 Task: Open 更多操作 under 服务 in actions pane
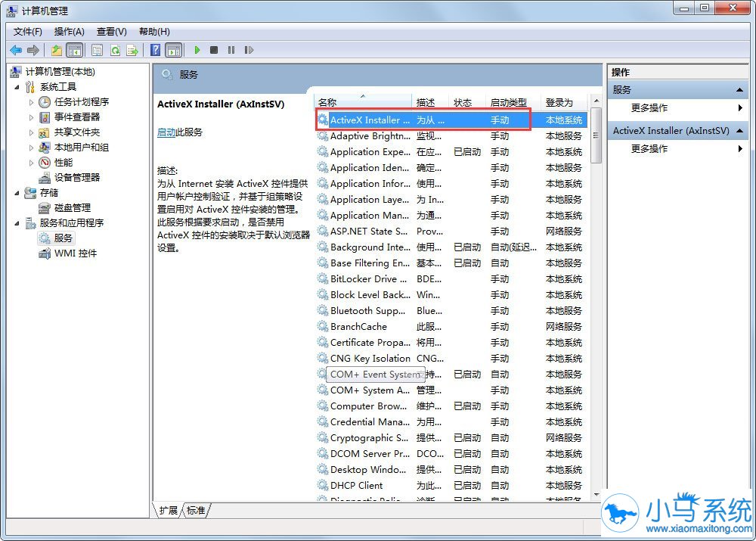649,108
